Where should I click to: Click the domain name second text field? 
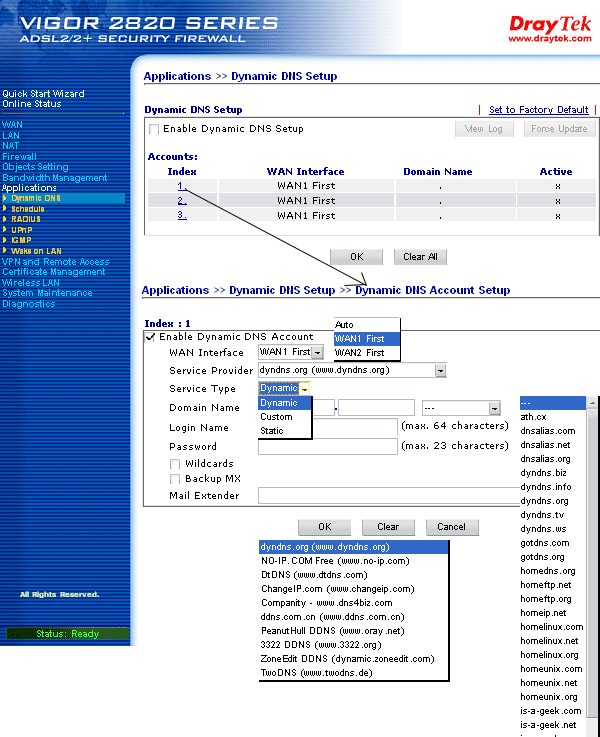376,408
